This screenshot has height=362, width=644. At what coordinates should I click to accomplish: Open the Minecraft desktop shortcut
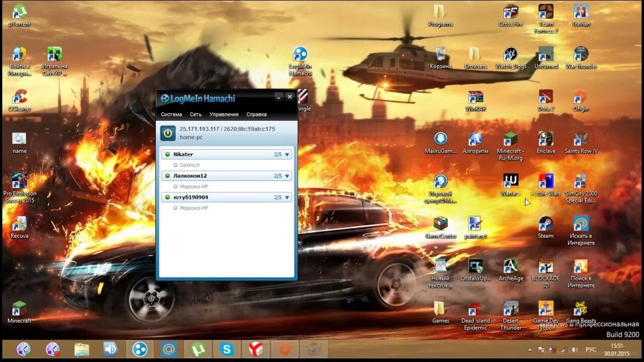[20, 312]
